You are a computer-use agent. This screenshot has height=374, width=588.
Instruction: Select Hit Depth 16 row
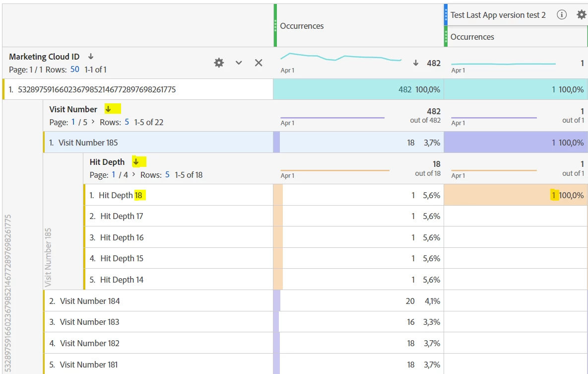pos(178,237)
